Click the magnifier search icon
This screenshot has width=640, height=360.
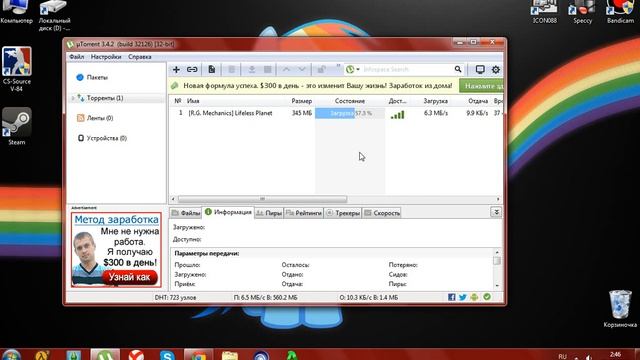point(458,69)
